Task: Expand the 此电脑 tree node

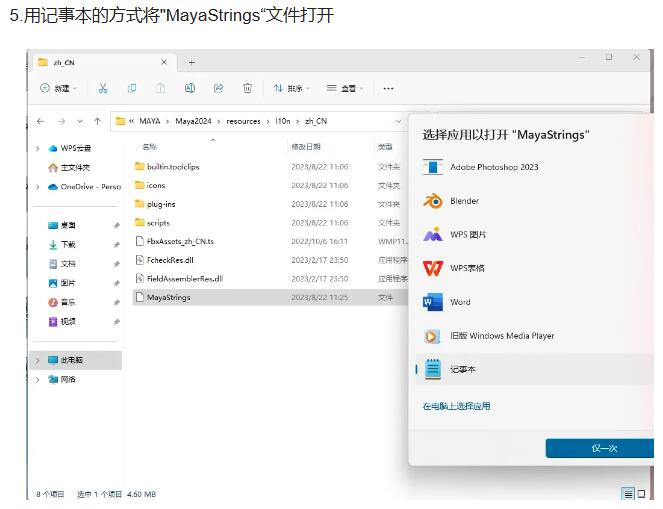Action: tap(38, 360)
